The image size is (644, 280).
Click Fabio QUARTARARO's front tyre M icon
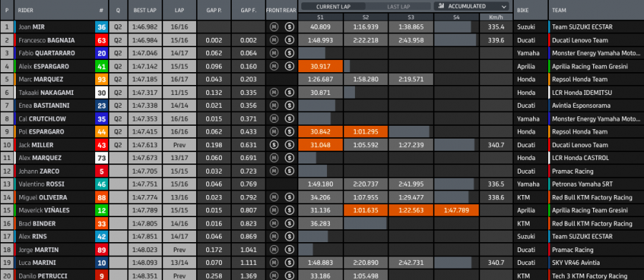tap(273, 54)
